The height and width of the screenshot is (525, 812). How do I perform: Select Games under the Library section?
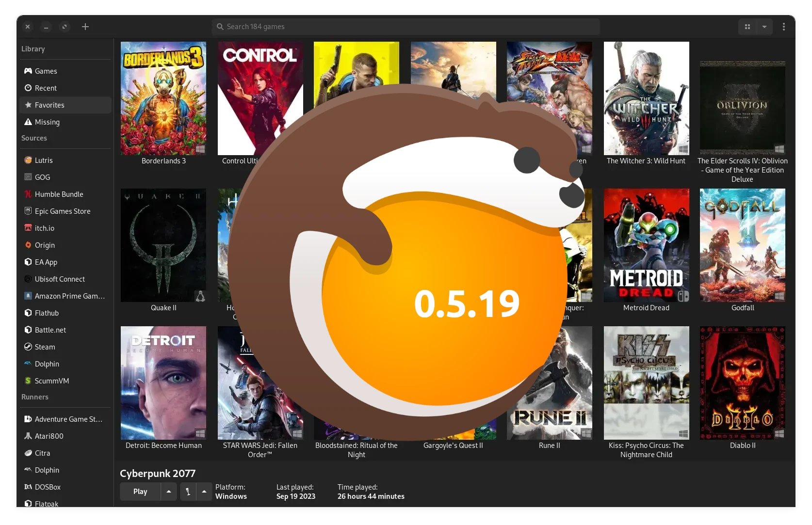coord(47,71)
